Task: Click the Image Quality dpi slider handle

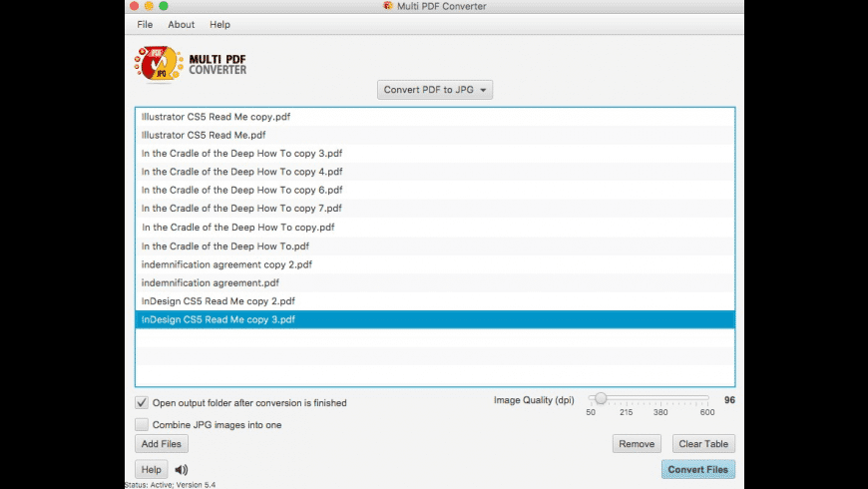Action: click(601, 398)
